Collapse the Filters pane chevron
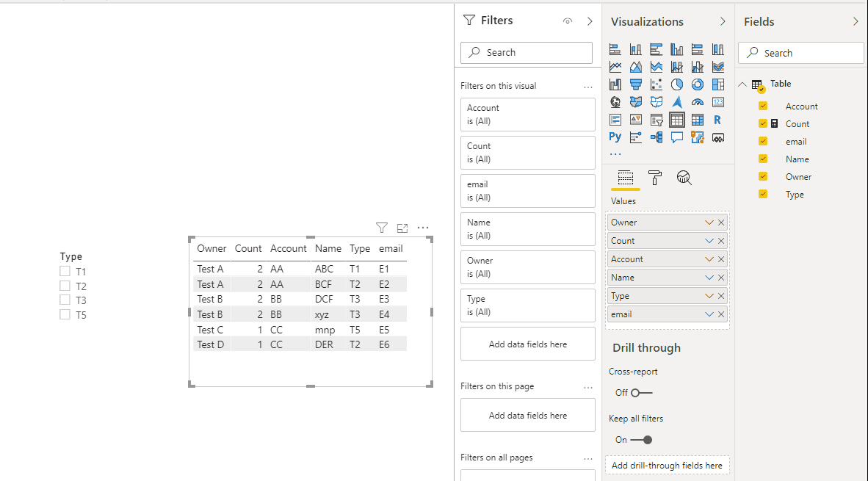This screenshot has height=481, width=868. tap(590, 21)
